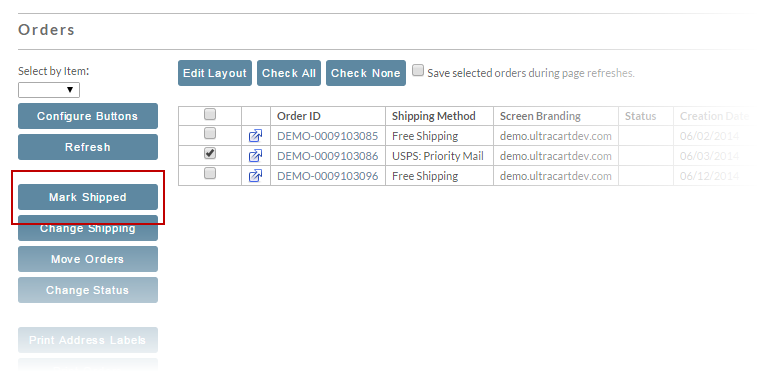758x372 pixels.
Task: Open the DEMO-0009103086 order link
Action: (327, 156)
